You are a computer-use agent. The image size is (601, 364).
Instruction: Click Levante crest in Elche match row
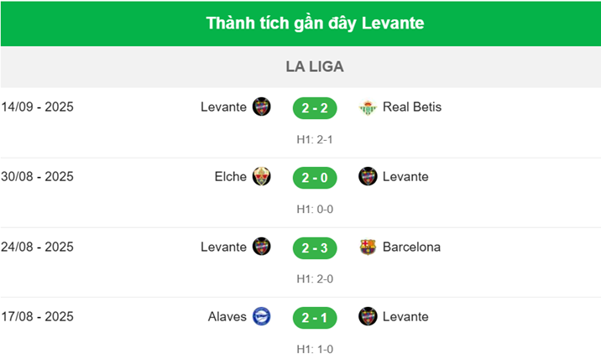pyautogui.click(x=368, y=177)
